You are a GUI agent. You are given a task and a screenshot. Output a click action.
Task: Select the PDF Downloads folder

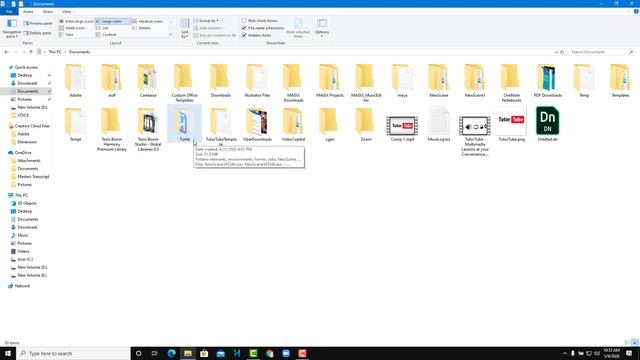click(547, 81)
